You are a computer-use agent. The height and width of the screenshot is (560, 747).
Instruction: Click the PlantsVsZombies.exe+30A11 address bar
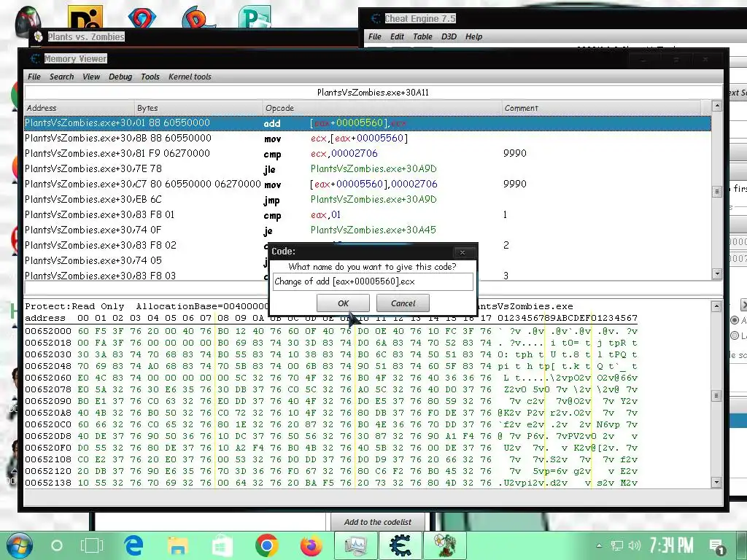[x=373, y=93]
